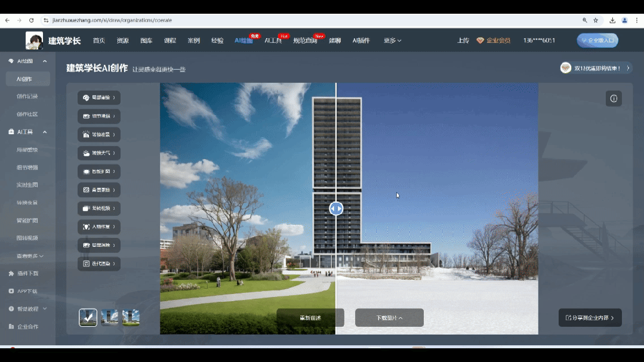
Task: Click the browser address bar URL
Action: [x=112, y=20]
